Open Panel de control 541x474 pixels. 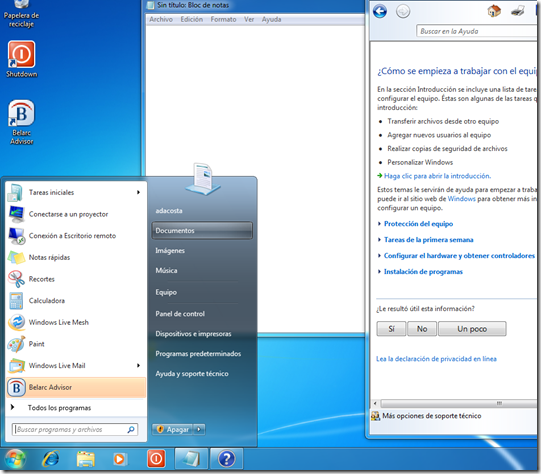(x=180, y=314)
